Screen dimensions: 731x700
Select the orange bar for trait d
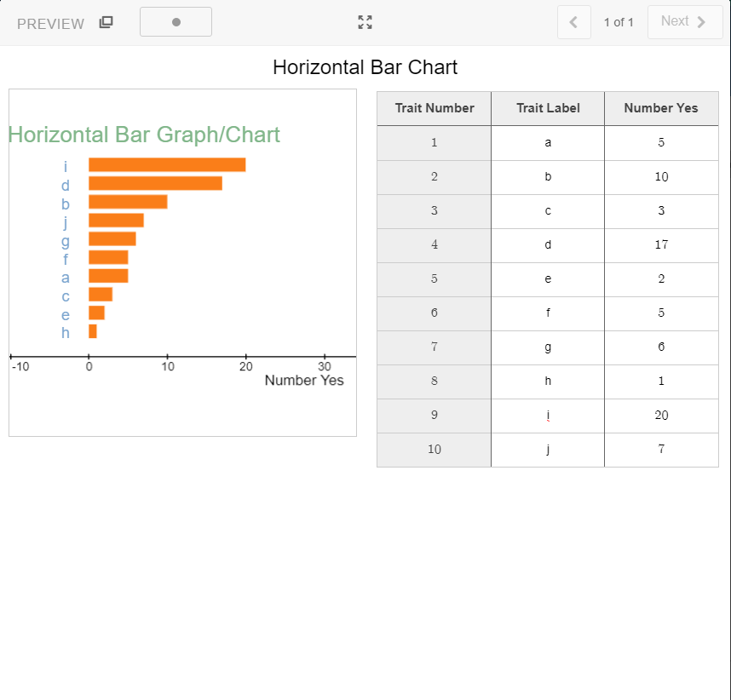pos(155,183)
